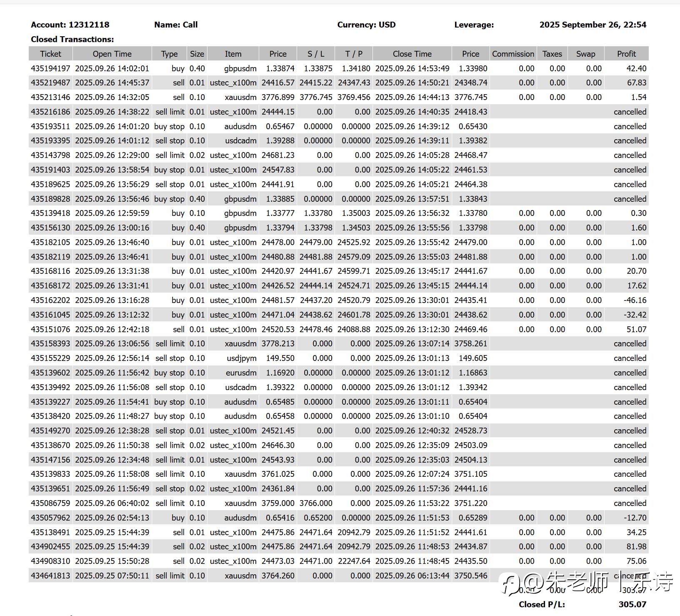Select ticket number 435158393
Screen dimensions: 680x616
click(50, 343)
